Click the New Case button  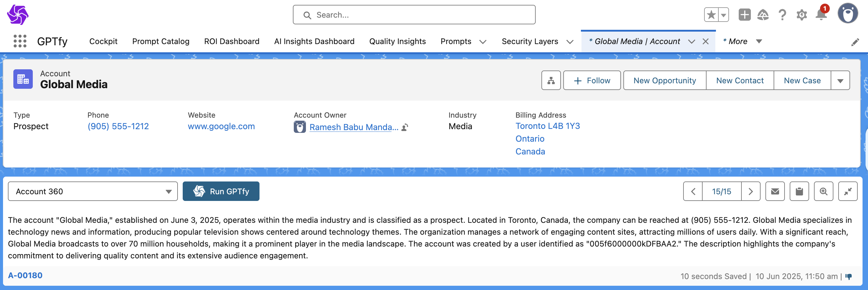tap(802, 80)
